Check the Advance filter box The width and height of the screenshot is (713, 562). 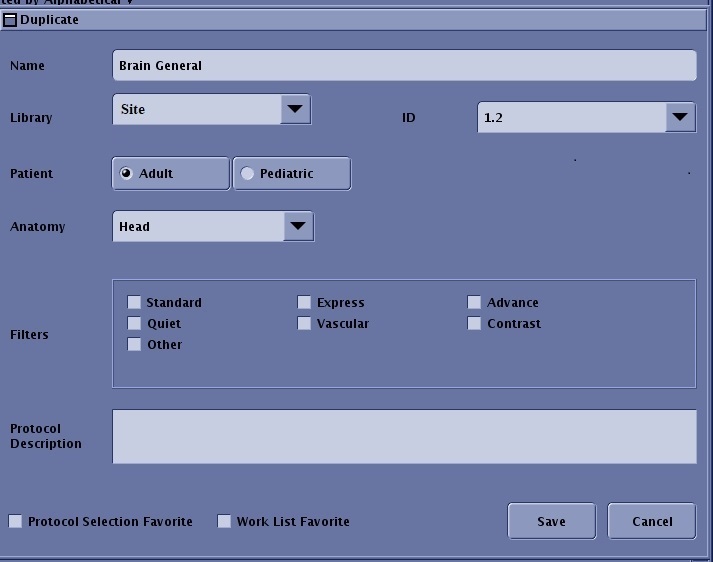pos(474,302)
